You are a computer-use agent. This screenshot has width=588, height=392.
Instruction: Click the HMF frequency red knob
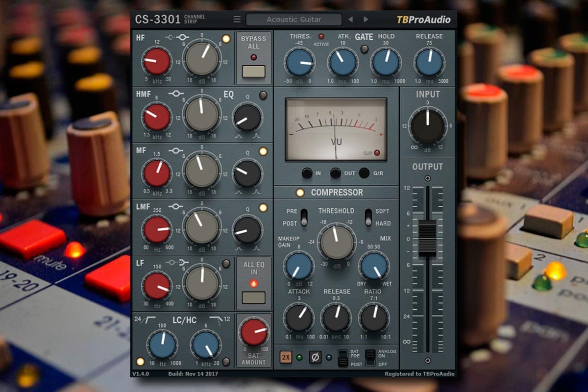157,117
